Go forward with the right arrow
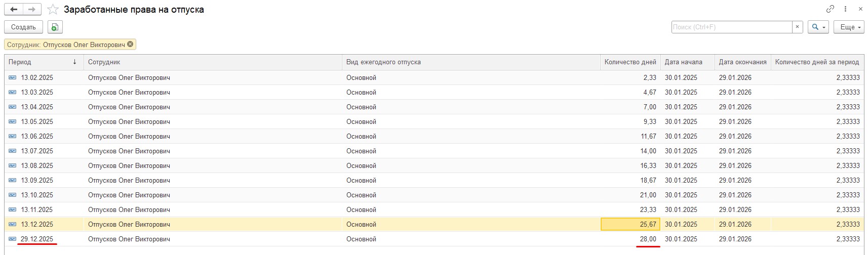The image size is (868, 255). 32,9
